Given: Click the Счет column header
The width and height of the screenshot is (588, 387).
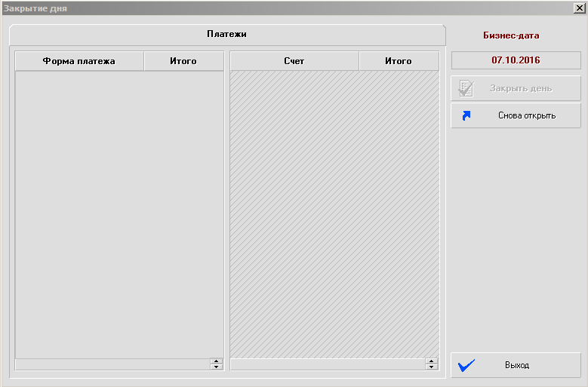Looking at the screenshot, I should pos(294,61).
